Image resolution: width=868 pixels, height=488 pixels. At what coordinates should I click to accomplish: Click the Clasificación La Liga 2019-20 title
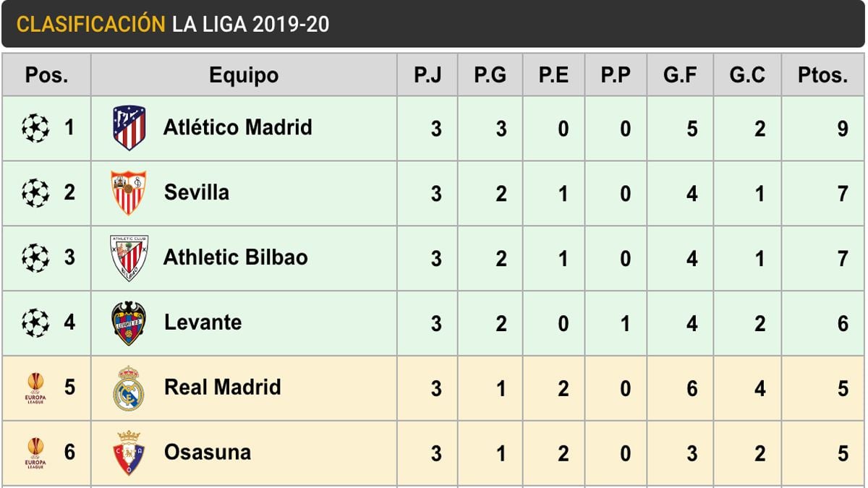[173, 24]
